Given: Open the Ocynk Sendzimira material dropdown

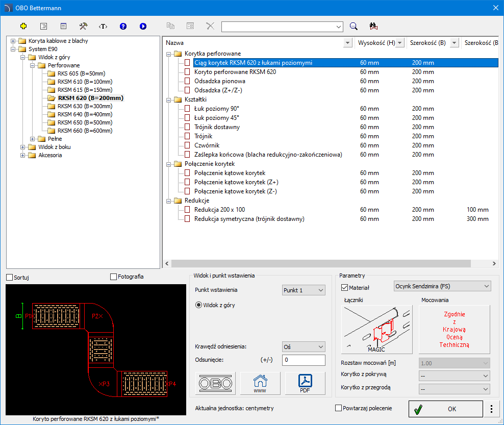Looking at the screenshot, I should 442,286.
